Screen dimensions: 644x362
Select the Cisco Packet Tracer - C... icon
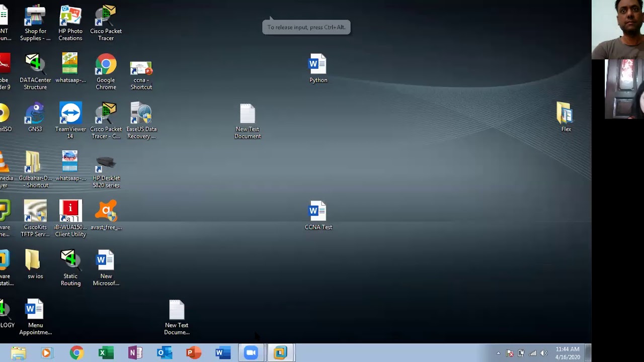[x=106, y=121]
